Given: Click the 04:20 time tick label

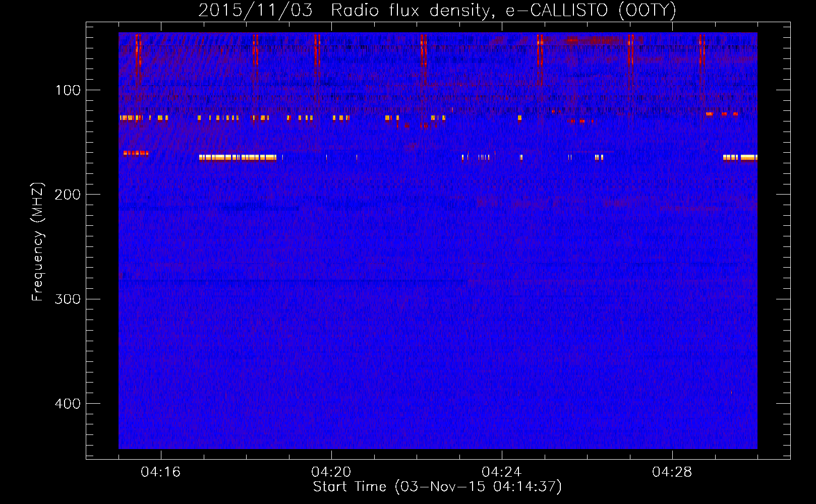Looking at the screenshot, I should [331, 472].
